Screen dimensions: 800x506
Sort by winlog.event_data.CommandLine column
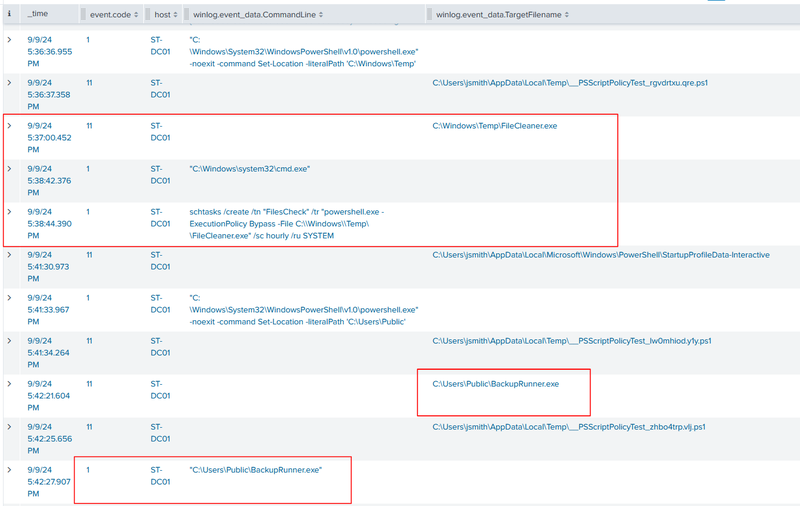point(258,15)
